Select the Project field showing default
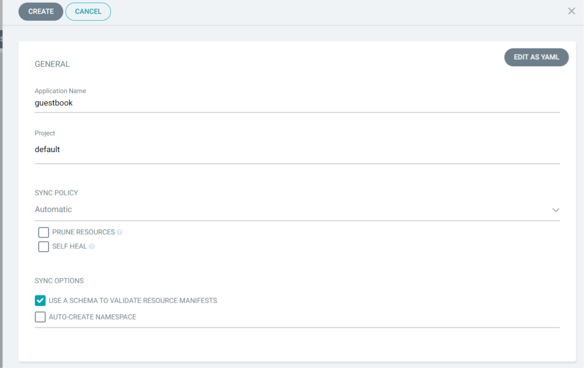This screenshot has width=588, height=371. (x=297, y=150)
